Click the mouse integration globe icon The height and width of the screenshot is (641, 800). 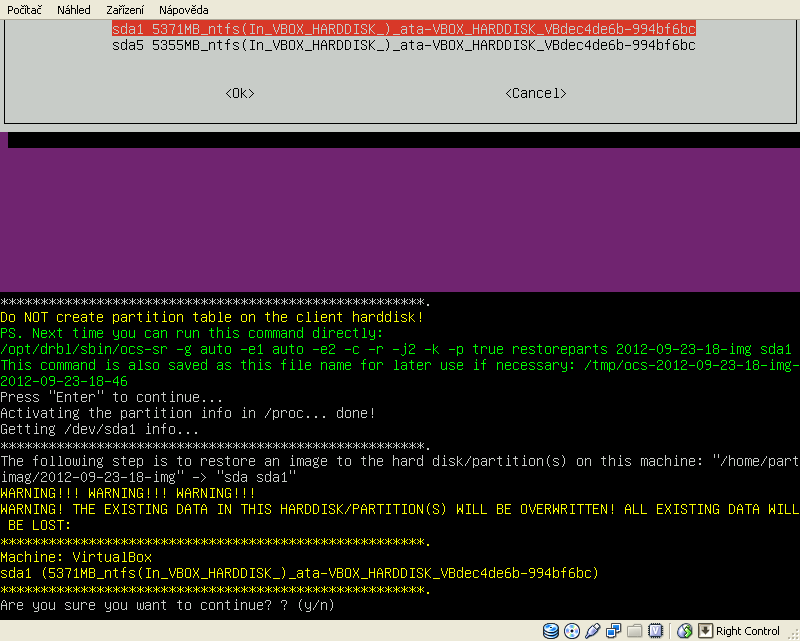(685, 631)
